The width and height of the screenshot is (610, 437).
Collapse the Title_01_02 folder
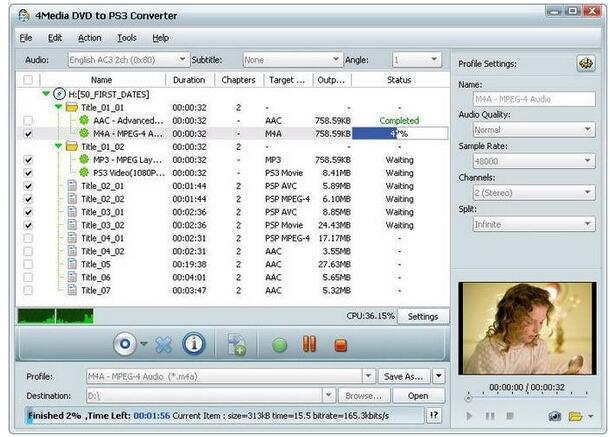[x=58, y=146]
